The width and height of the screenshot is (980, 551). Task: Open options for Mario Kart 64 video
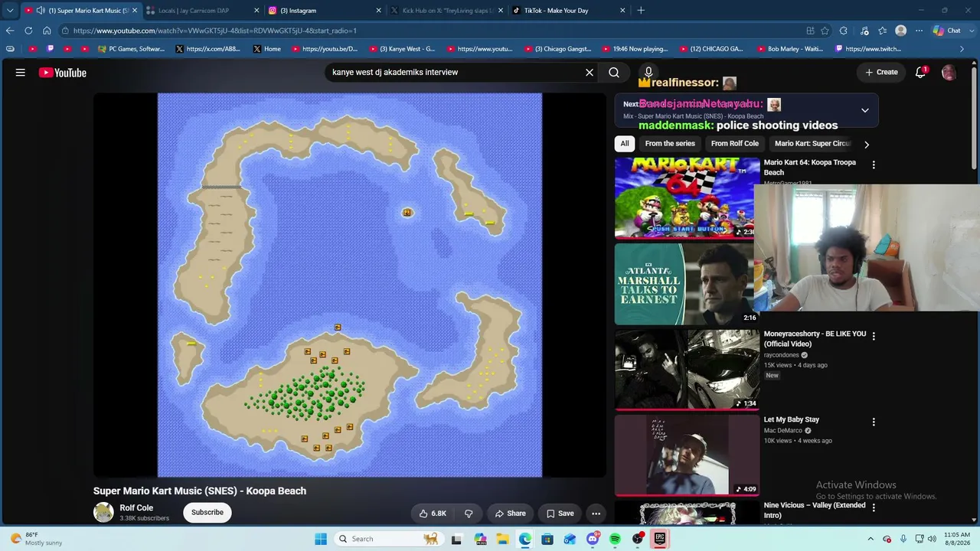click(874, 165)
